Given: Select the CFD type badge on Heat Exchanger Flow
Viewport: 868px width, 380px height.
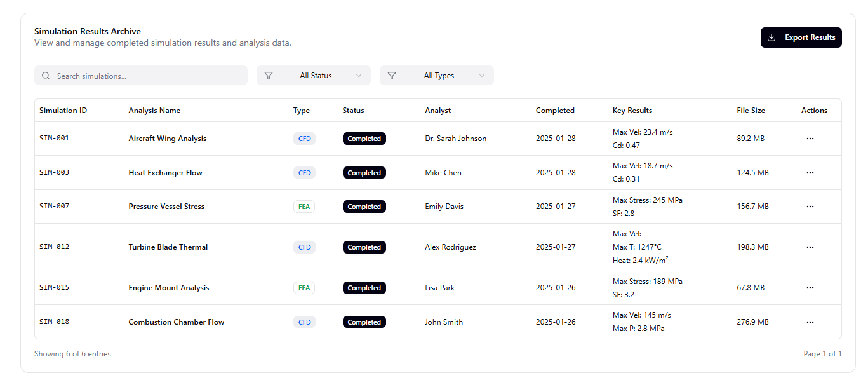Looking at the screenshot, I should (x=304, y=172).
